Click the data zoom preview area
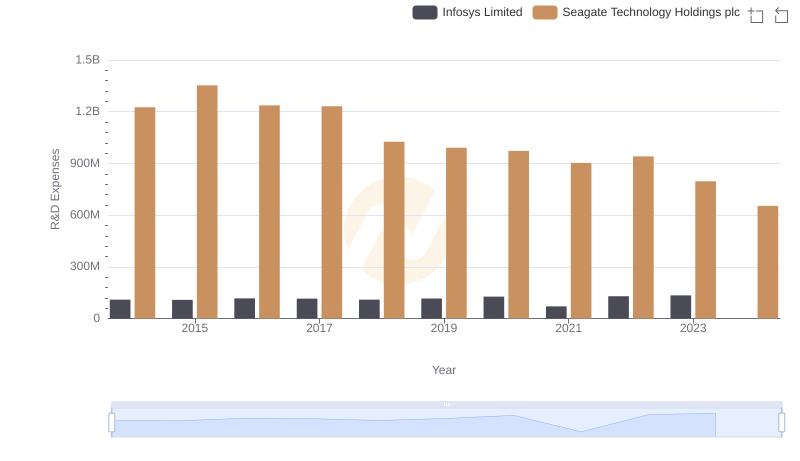The image size is (800, 461). point(446,422)
